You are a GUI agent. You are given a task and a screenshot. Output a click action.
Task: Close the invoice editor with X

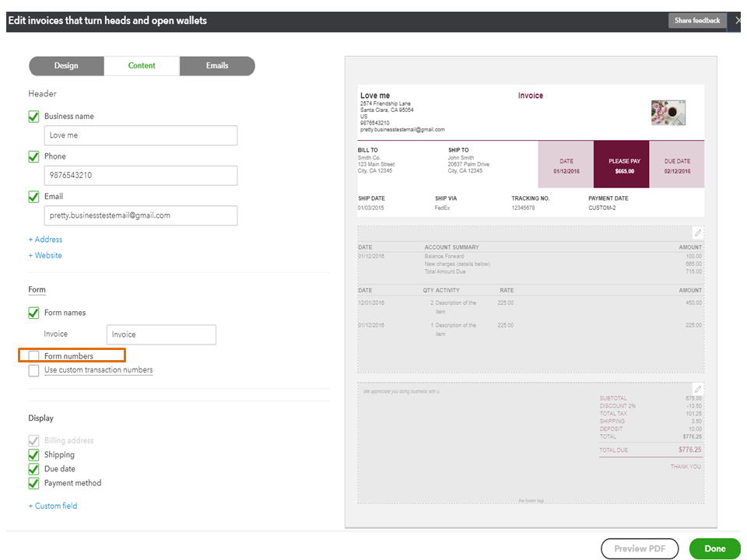pyautogui.click(x=738, y=20)
